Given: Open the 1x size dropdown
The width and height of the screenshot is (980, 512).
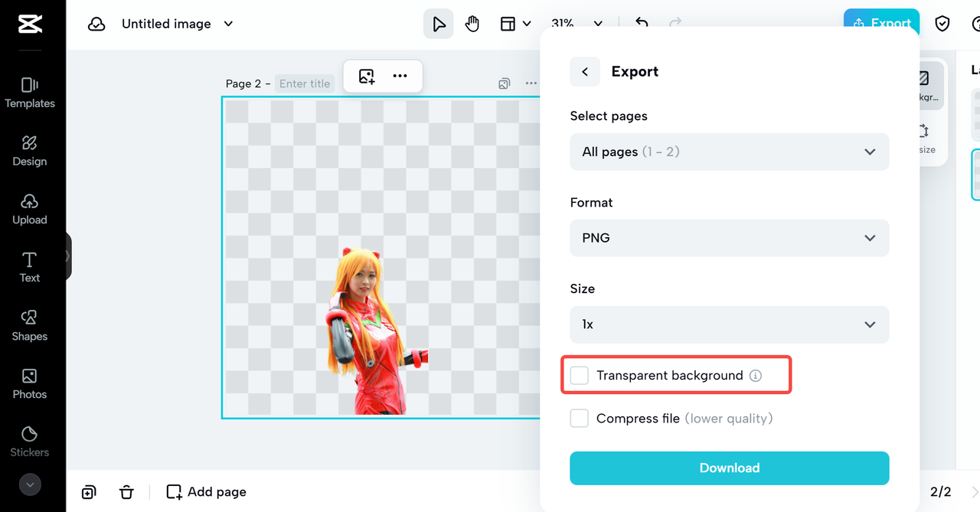Looking at the screenshot, I should point(730,324).
